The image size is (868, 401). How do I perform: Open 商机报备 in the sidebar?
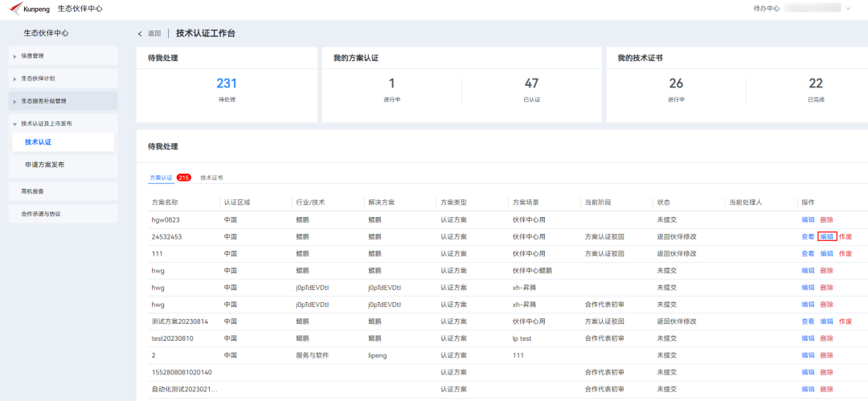click(63, 190)
